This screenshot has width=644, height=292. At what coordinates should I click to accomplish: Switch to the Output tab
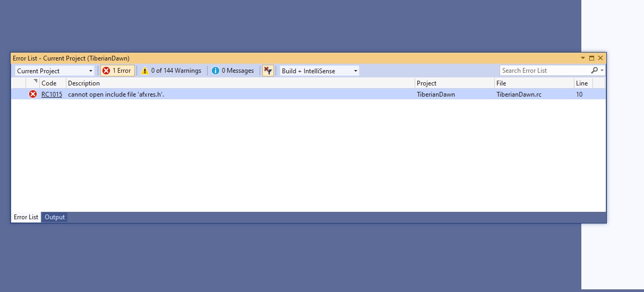(55, 217)
